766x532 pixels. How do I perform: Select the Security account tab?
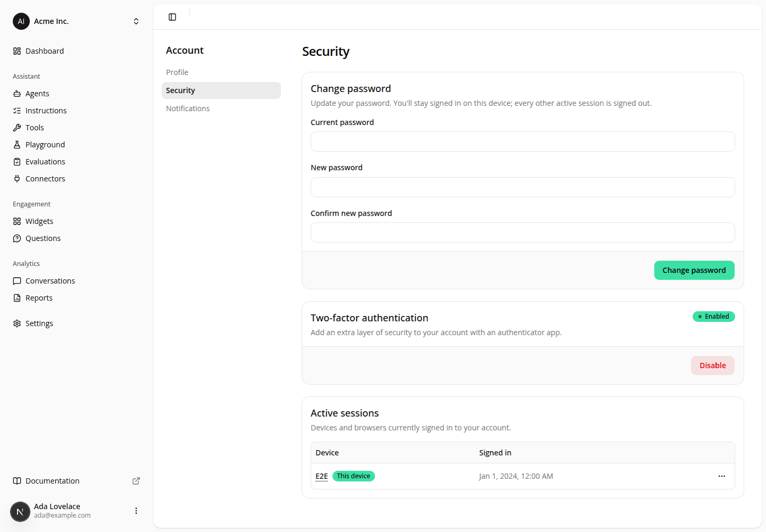(221, 90)
